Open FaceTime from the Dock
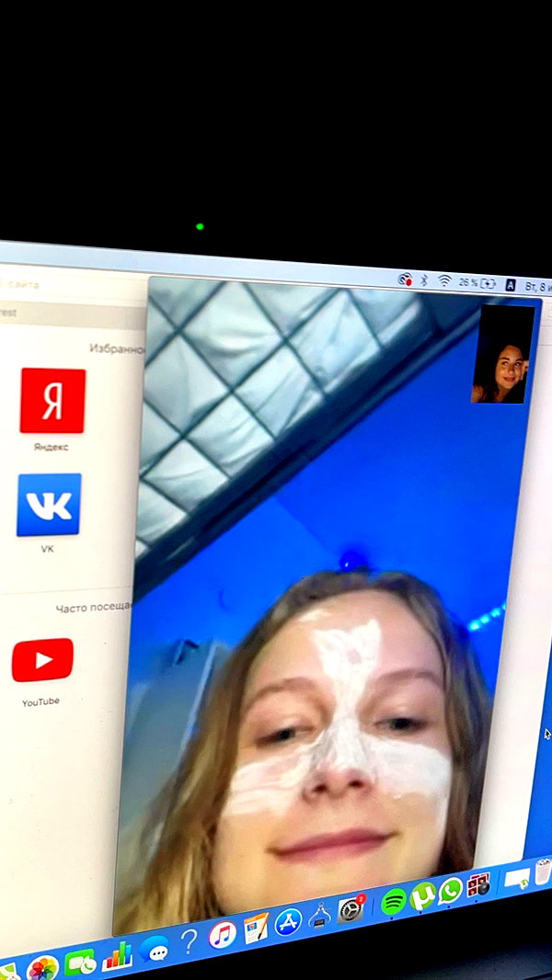 [81, 963]
